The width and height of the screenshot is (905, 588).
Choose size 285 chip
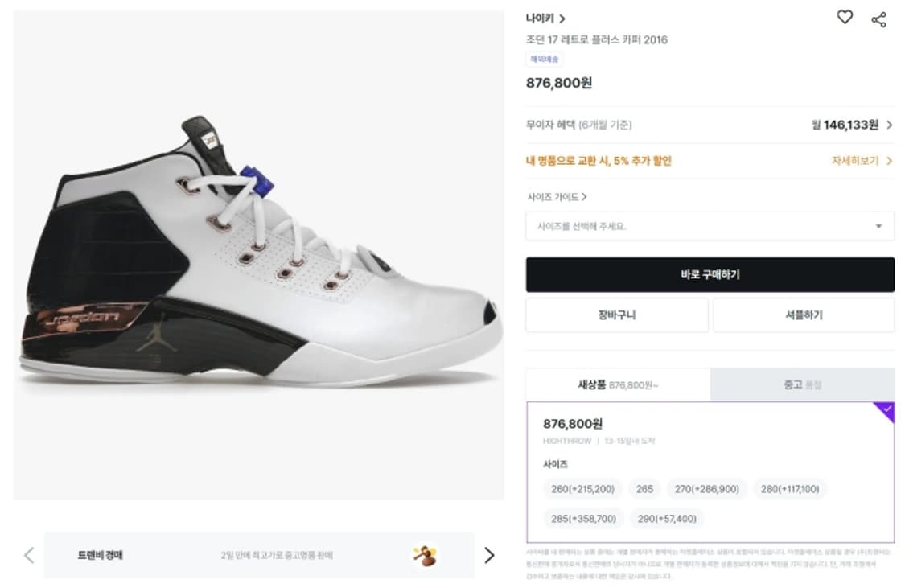pyautogui.click(x=583, y=519)
